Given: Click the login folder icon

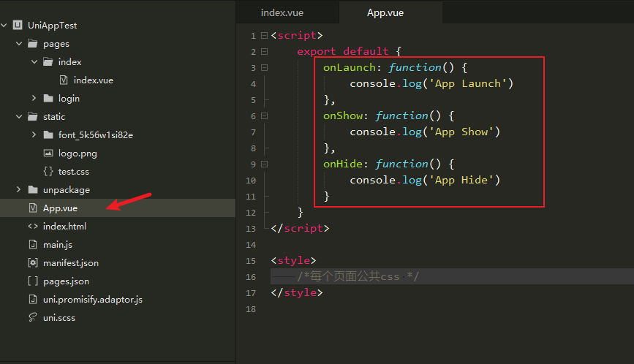Looking at the screenshot, I should [x=48, y=98].
